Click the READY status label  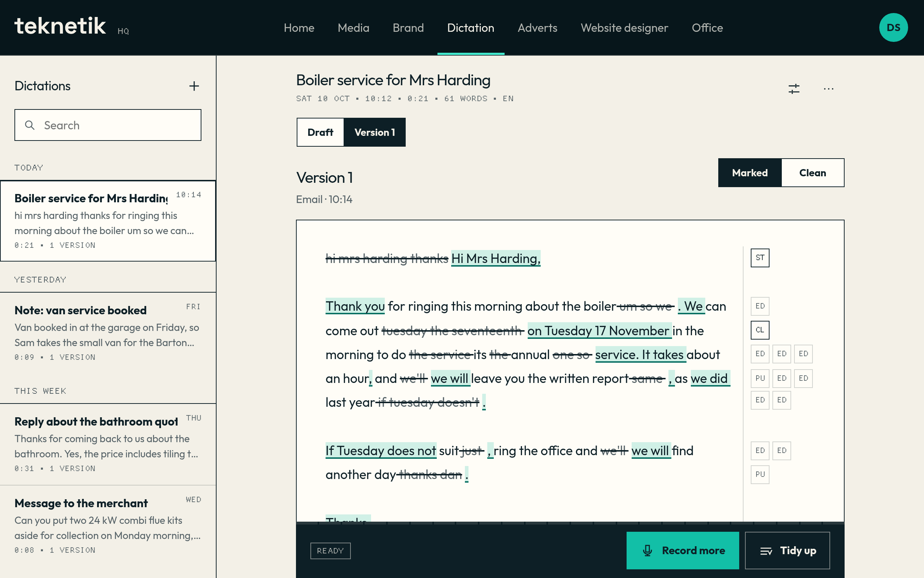(330, 551)
